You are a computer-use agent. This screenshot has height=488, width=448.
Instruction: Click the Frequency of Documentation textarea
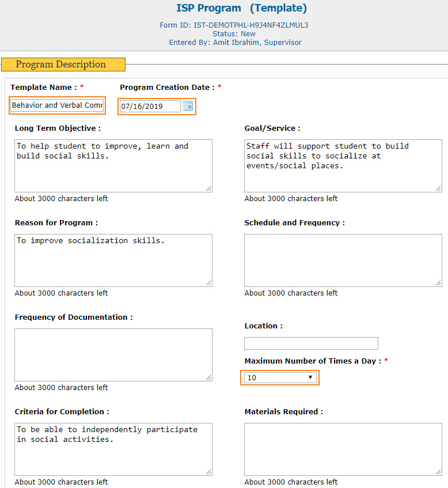click(113, 355)
